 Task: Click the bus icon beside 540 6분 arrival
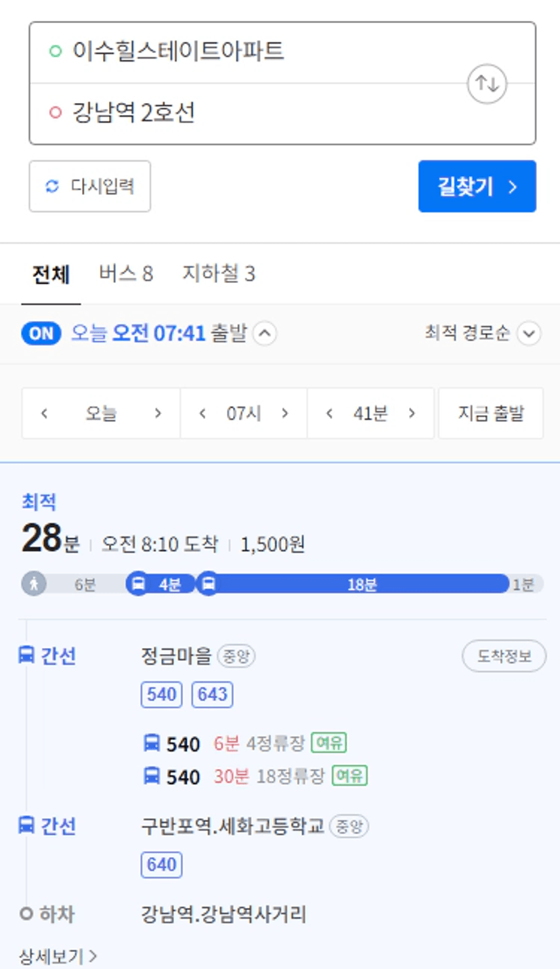tap(152, 744)
